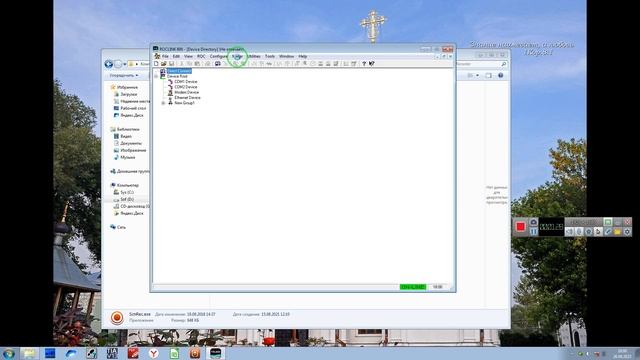This screenshot has width=640, height=360.
Task: Open Музыка library in Explorer sidebar
Action: tap(127, 157)
